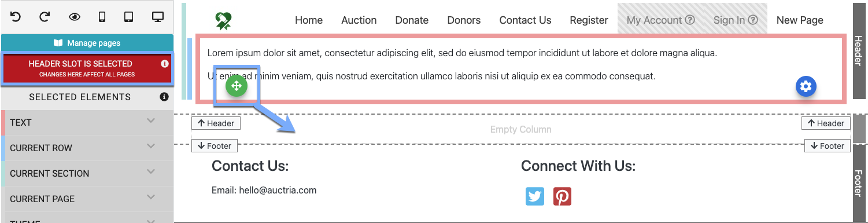The width and height of the screenshot is (868, 223).
Task: Click Selected Elements info icon
Action: click(x=164, y=97)
